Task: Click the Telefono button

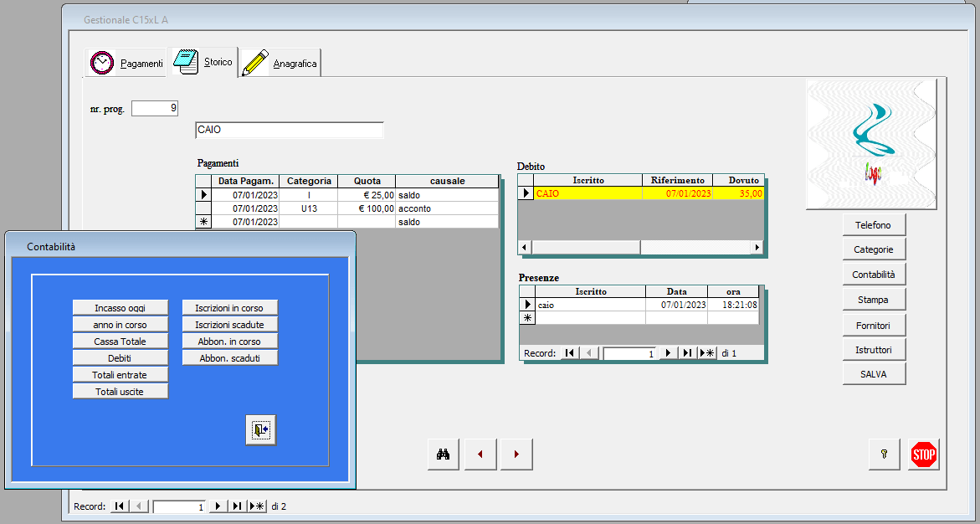Action: [x=874, y=224]
